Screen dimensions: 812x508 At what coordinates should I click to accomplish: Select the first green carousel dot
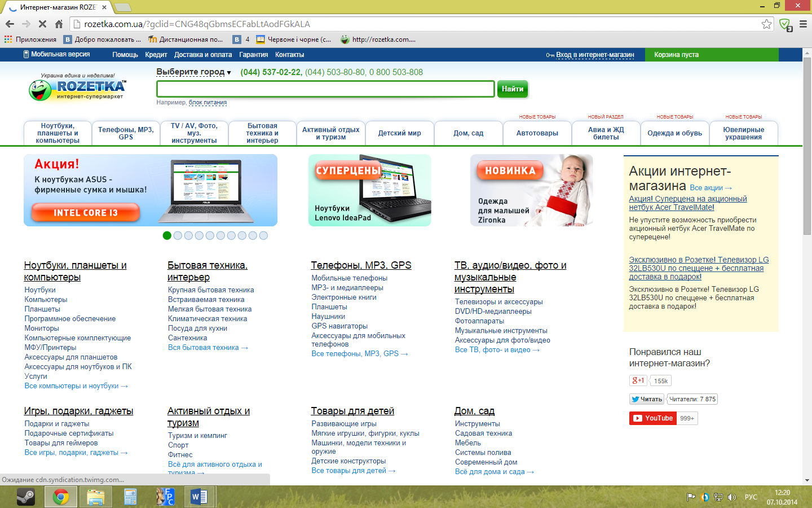coord(167,235)
